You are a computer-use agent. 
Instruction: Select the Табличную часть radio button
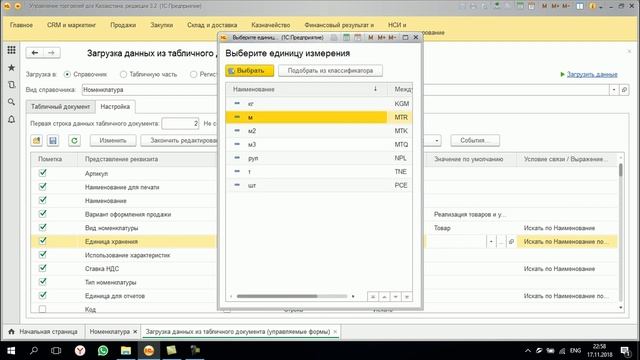pyautogui.click(x=123, y=74)
